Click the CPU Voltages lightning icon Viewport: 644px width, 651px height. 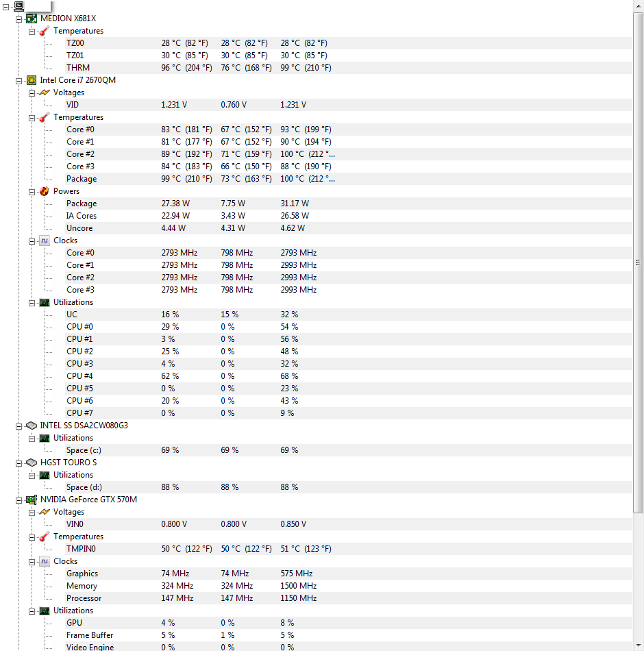[x=45, y=93]
